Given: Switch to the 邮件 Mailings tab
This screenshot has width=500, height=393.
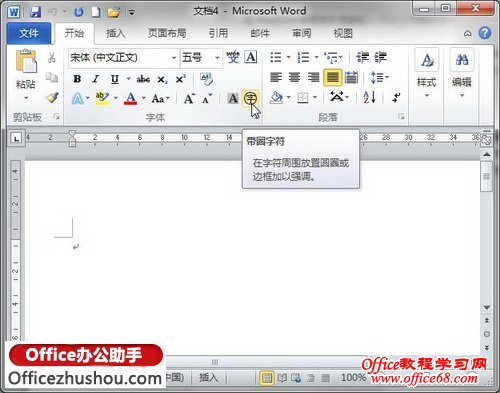Looking at the screenshot, I should click(x=260, y=33).
